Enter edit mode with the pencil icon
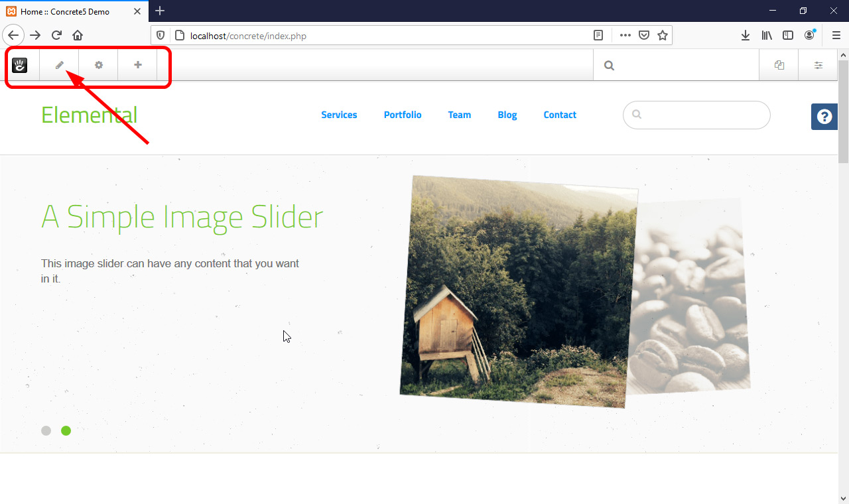Image resolution: width=849 pixels, height=504 pixels. pos(59,65)
